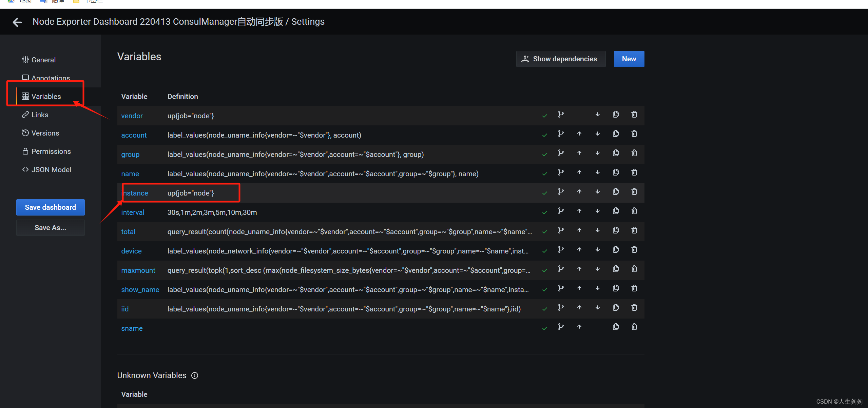Open the show_name variable link
Image resolution: width=868 pixels, height=408 pixels.
pyautogui.click(x=140, y=290)
